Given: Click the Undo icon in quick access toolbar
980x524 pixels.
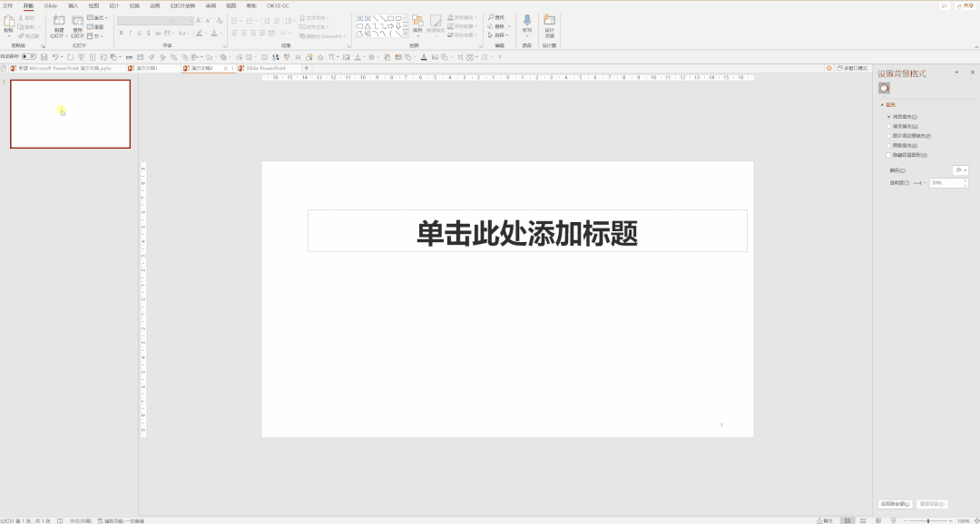Looking at the screenshot, I should coord(55,57).
